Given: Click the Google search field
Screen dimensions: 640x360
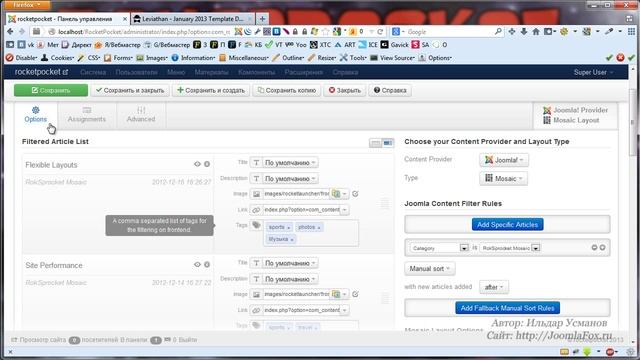Looking at the screenshot, I should [x=449, y=31].
